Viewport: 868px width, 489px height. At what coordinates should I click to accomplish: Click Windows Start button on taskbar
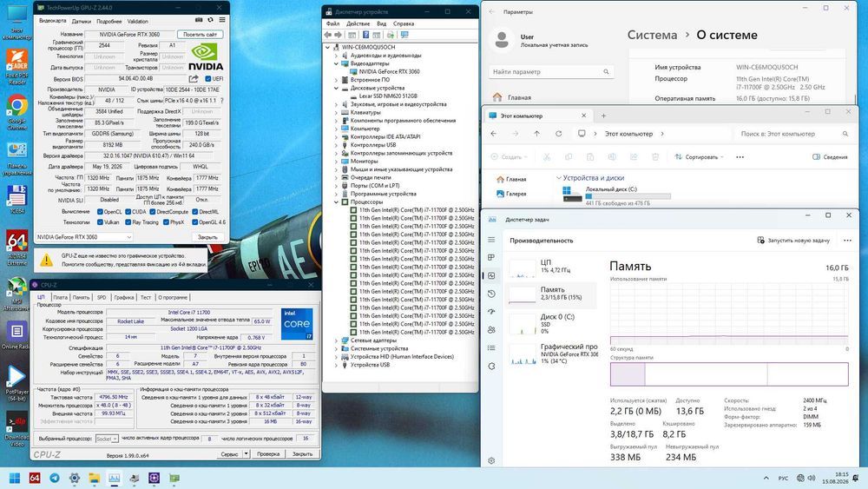(15, 478)
